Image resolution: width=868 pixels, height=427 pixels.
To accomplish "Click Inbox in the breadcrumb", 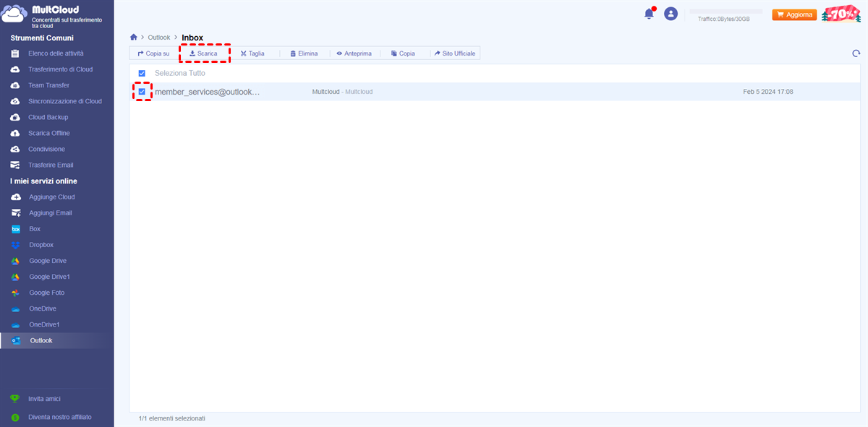I will pos(192,38).
